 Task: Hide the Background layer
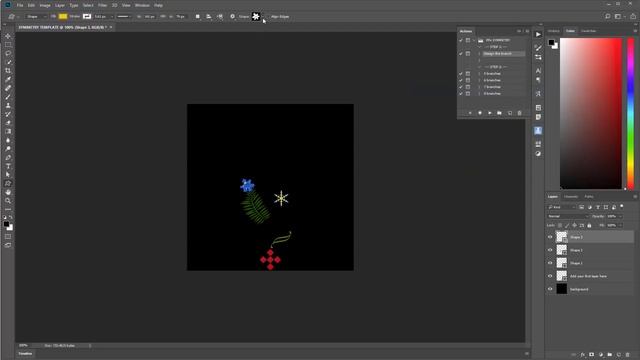(x=550, y=289)
